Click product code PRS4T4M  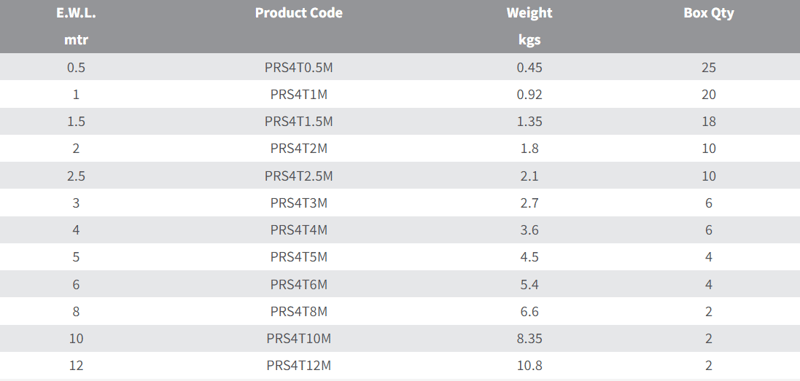coord(298,230)
